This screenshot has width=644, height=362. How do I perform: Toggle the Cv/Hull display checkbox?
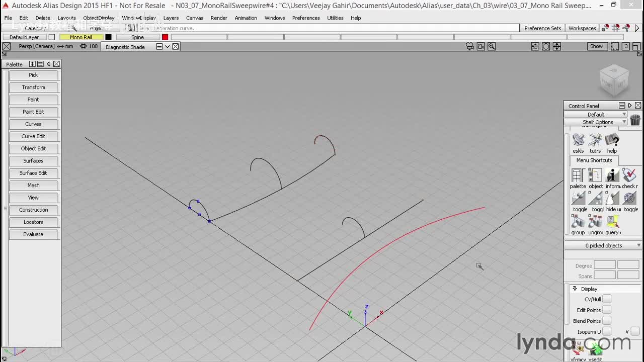pos(607,299)
